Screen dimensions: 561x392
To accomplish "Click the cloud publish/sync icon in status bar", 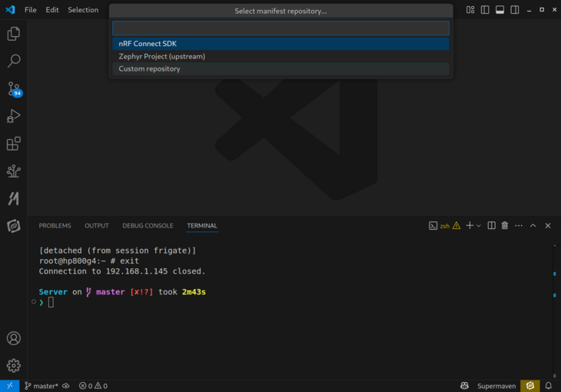I will click(66, 386).
